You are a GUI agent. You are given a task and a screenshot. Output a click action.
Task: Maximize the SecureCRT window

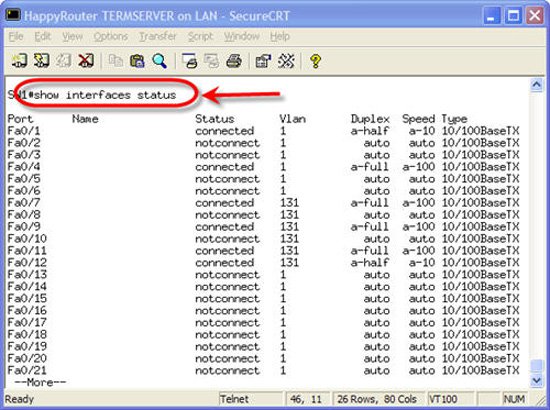pos(513,16)
